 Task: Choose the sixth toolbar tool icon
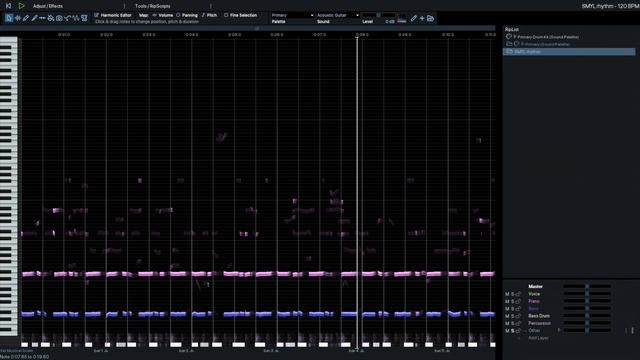[x=51, y=18]
